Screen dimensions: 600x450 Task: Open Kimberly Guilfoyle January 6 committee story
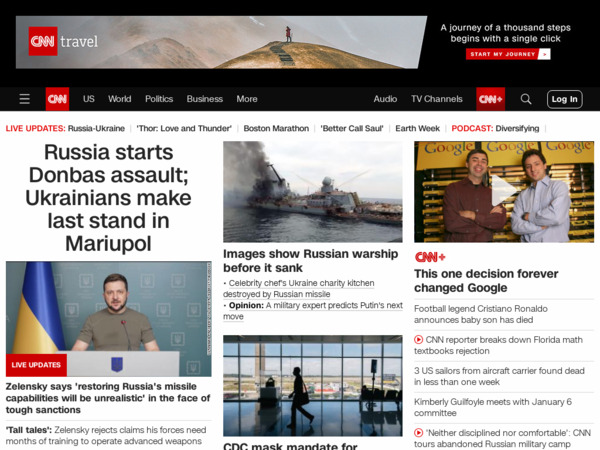point(493,407)
